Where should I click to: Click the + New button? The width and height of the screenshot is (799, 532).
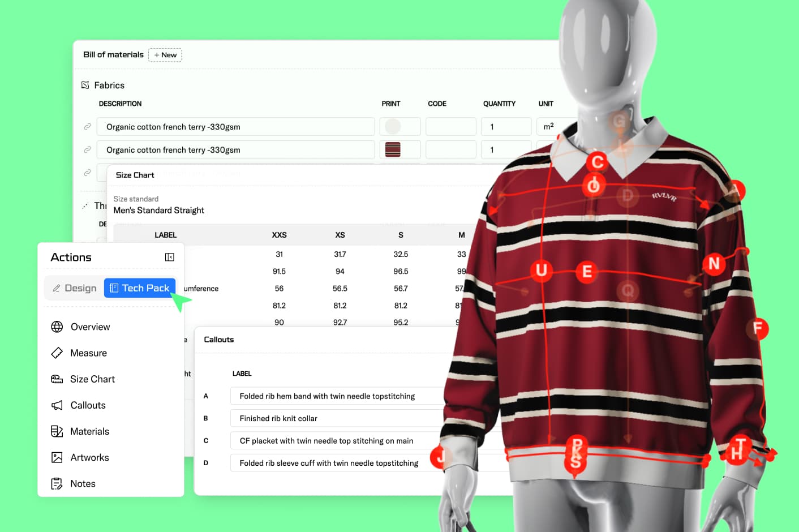pos(165,55)
